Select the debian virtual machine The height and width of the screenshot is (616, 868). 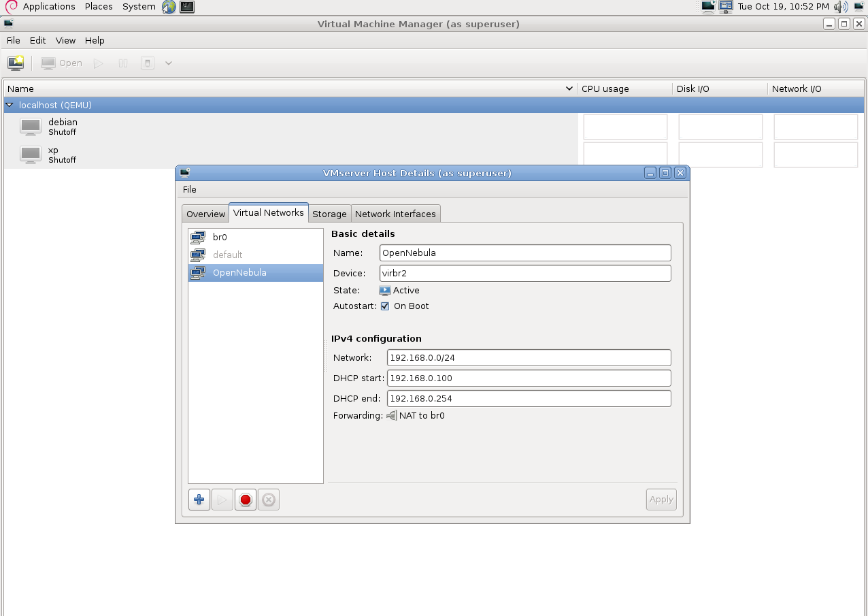(290, 127)
